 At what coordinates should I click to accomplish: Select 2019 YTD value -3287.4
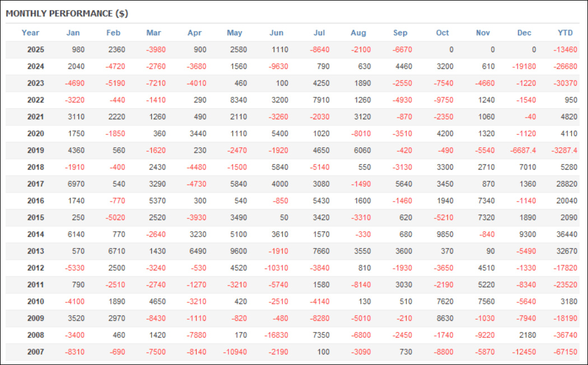click(x=564, y=150)
